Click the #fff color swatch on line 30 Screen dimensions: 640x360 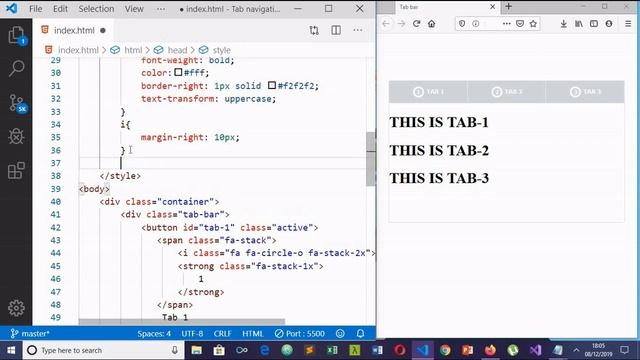(x=178, y=72)
